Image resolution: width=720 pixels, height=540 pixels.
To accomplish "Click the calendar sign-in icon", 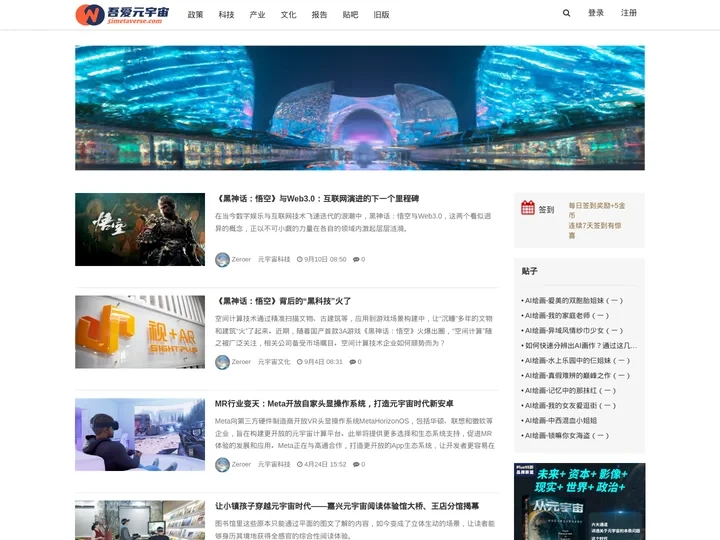I will (x=528, y=208).
